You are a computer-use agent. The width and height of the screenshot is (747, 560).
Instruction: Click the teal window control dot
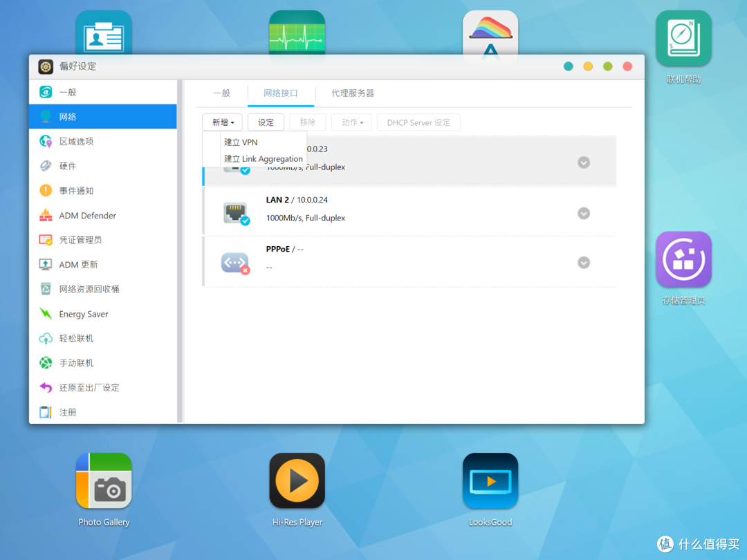[x=569, y=66]
